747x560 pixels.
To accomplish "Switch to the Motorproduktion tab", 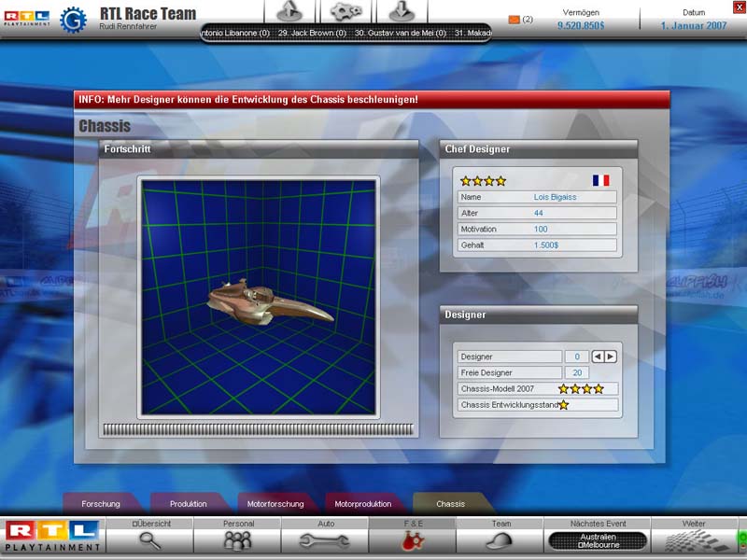I will (363, 504).
